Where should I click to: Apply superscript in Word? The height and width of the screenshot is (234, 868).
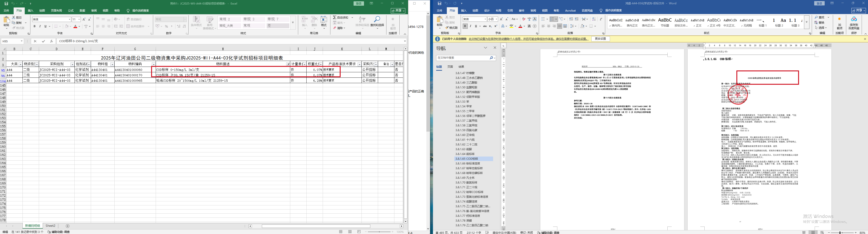click(x=496, y=26)
